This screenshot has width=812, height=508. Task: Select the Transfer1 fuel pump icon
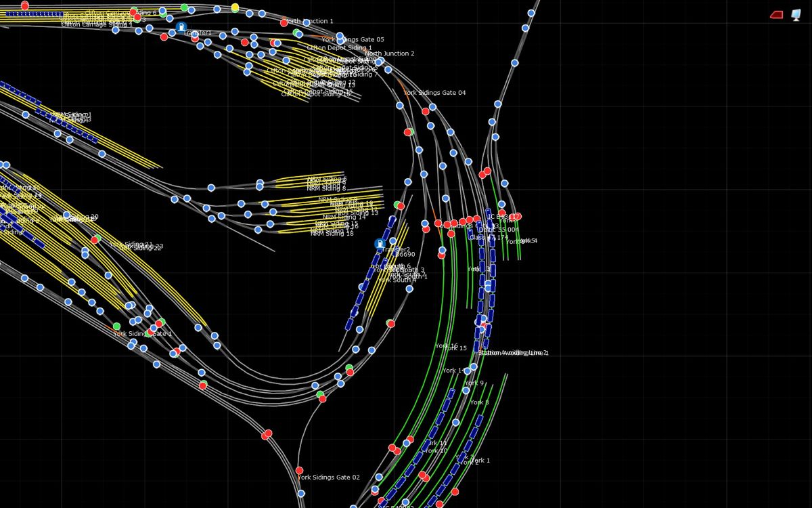point(180,27)
